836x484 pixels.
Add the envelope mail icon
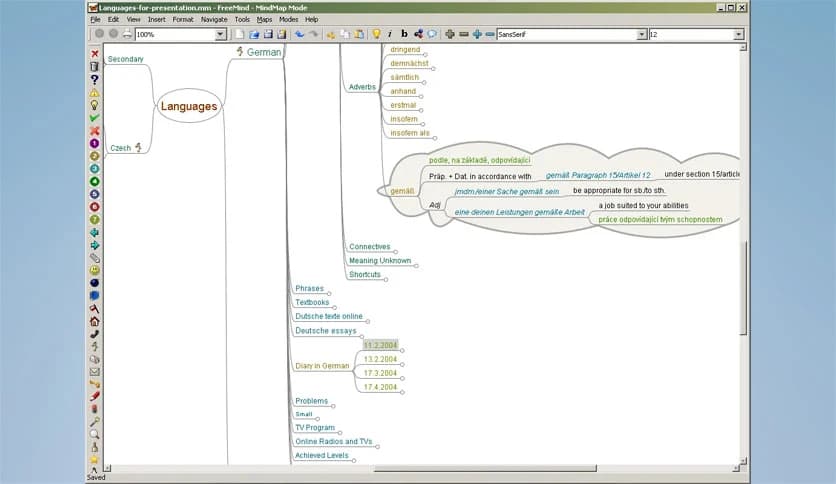94,372
